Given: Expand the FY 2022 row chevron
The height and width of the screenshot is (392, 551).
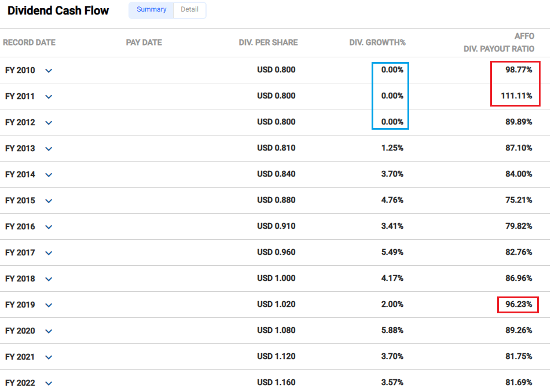Looking at the screenshot, I should point(49,383).
